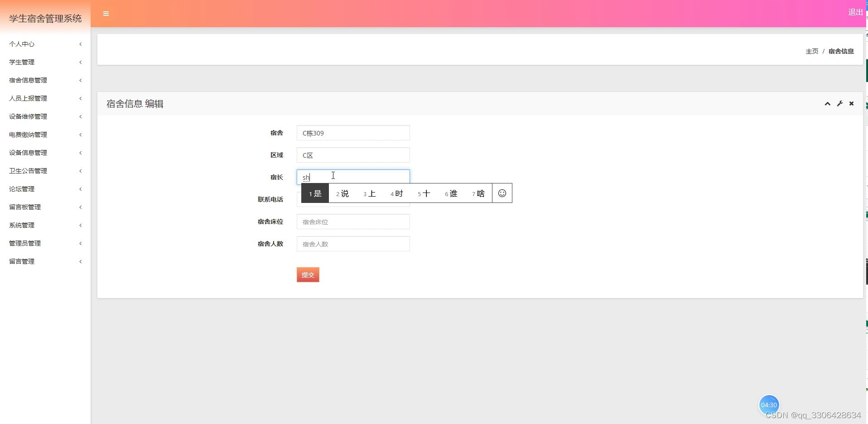Focus the 宿舍人数 input field
This screenshot has height=424, width=868.
353,244
